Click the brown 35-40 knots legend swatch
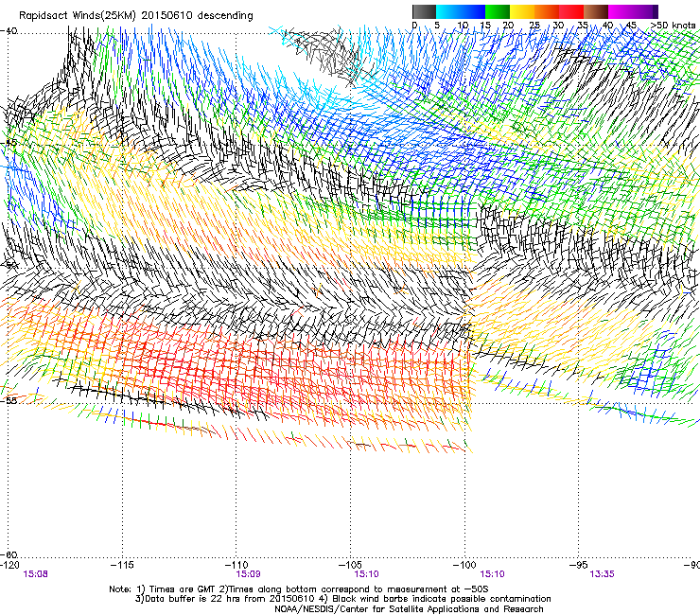 point(596,11)
